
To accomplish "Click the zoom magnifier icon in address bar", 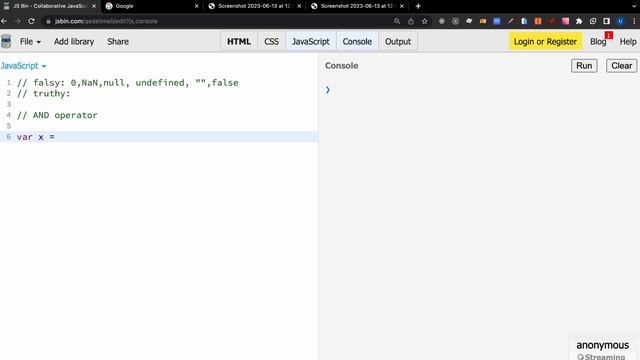I will click(x=397, y=21).
